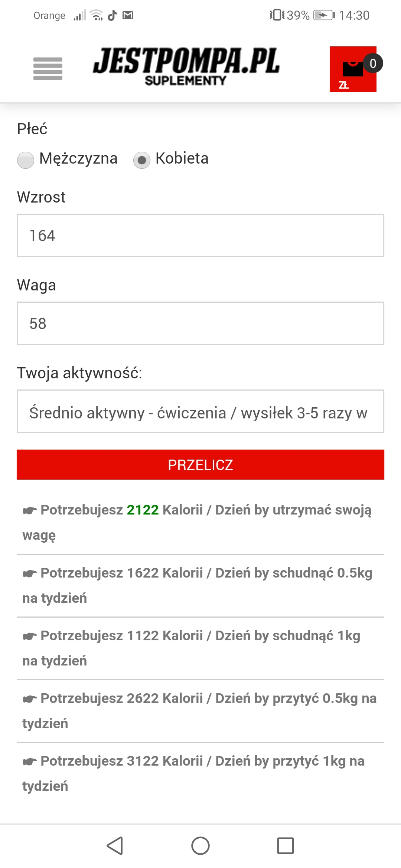
Task: Select the Kobieta radio button
Action: tap(142, 160)
